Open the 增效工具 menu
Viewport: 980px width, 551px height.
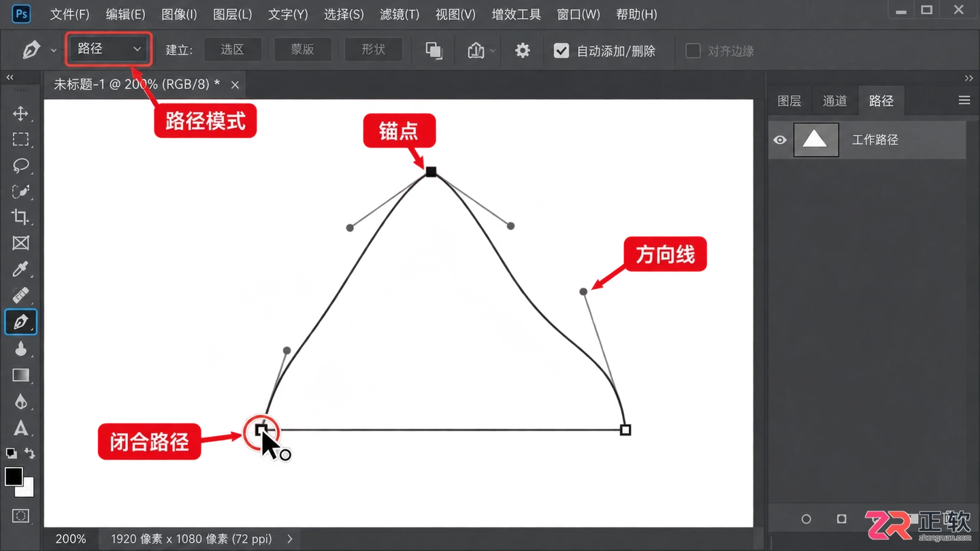[516, 14]
